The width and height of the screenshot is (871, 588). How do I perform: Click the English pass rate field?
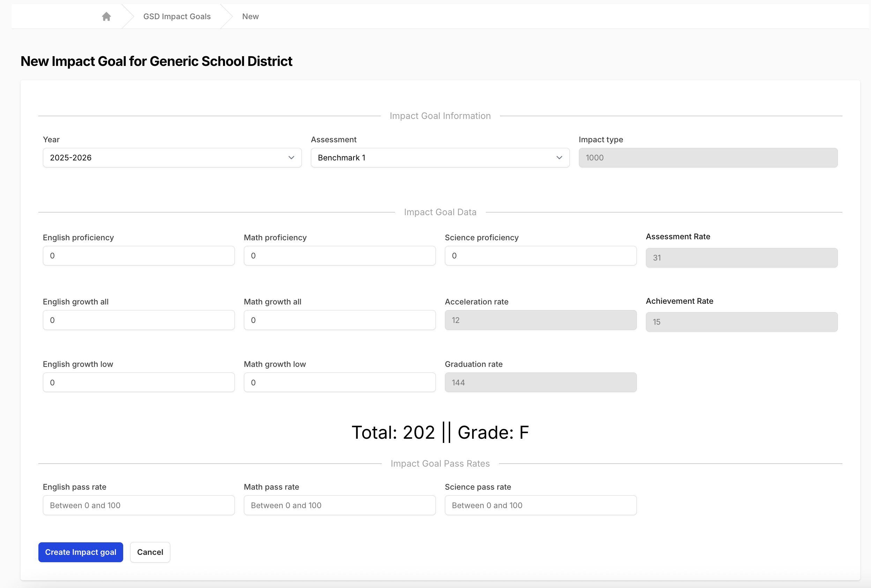coord(139,505)
